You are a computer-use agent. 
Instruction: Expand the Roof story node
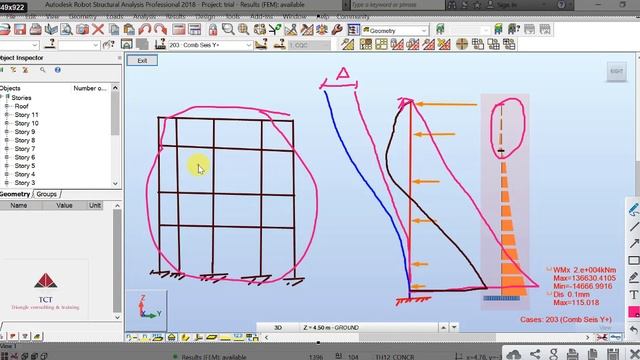pyautogui.click(x=7, y=106)
